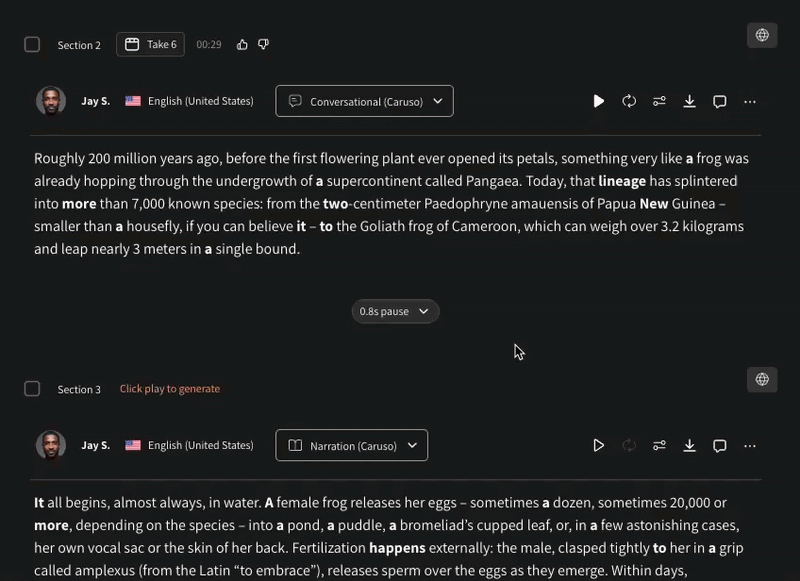Open Conversational (Caruso) style dropdown
800x581 pixels.
(x=364, y=101)
